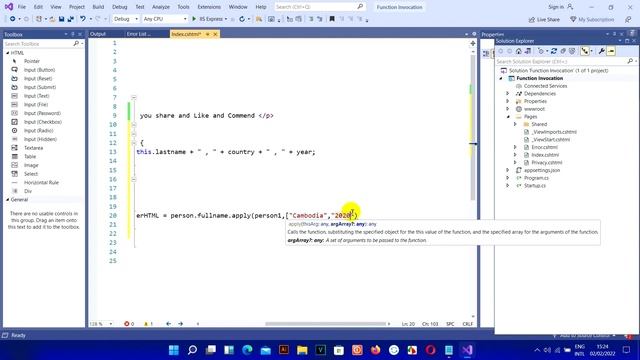Viewport: 640px width, 360px height.
Task: Click the error count icon in editor status
Action: click(x=127, y=324)
